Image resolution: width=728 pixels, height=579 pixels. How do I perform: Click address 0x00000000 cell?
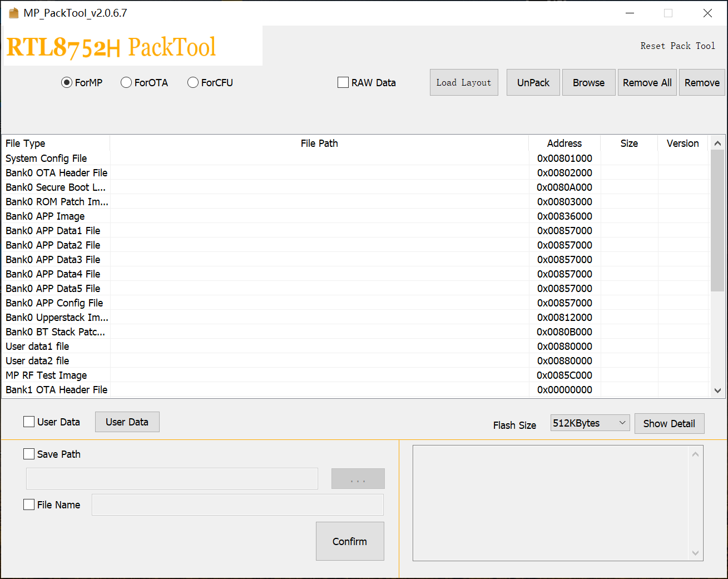tap(564, 390)
